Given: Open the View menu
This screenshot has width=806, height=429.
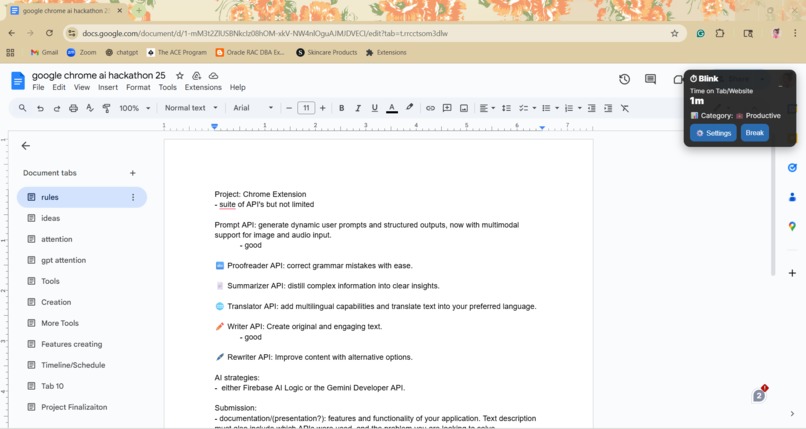Looking at the screenshot, I should 82,87.
